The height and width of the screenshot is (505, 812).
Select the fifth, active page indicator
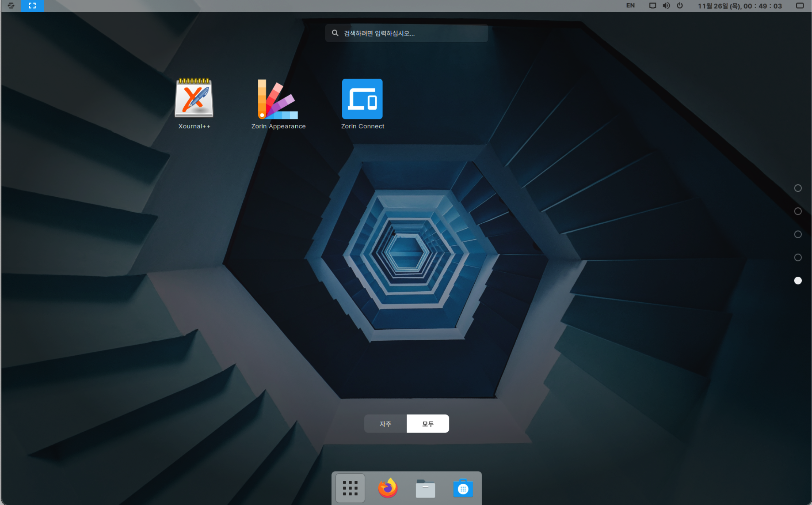[x=798, y=281]
